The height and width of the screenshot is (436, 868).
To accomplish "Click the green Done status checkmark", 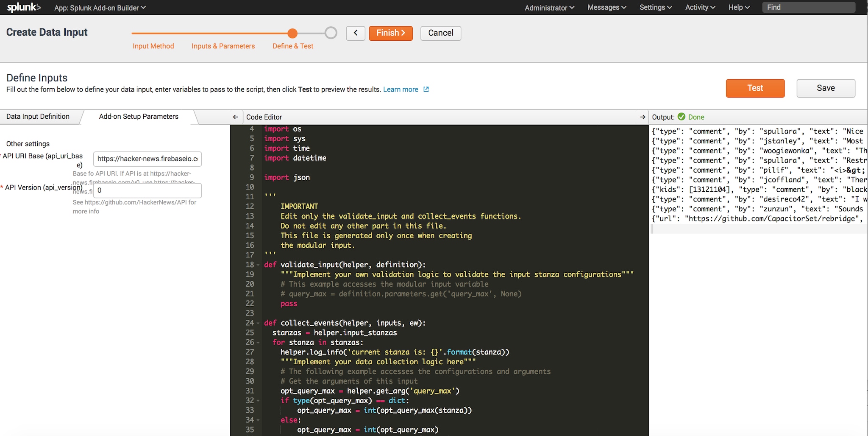I will coord(682,117).
